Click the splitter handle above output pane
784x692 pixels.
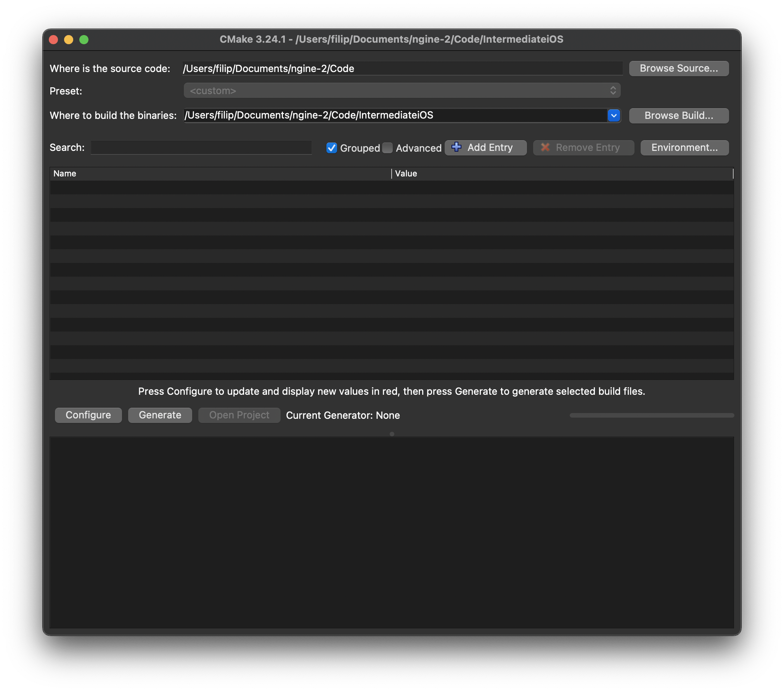tap(392, 434)
